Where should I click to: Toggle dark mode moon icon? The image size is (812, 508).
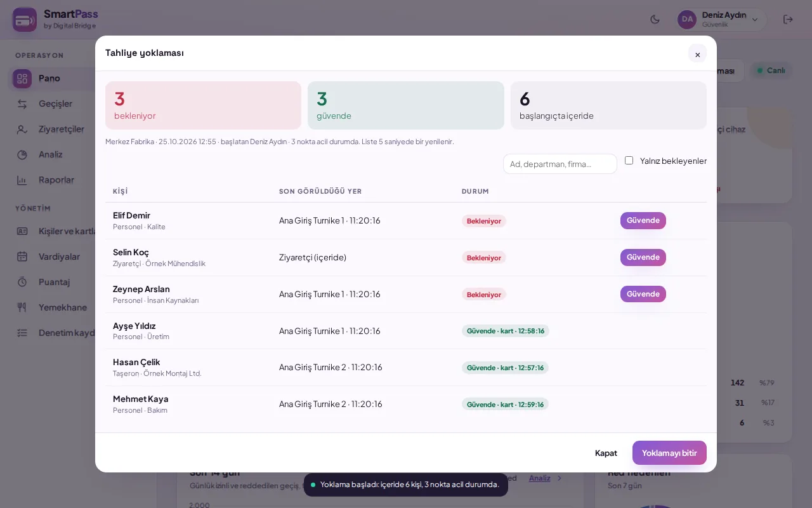click(x=655, y=19)
